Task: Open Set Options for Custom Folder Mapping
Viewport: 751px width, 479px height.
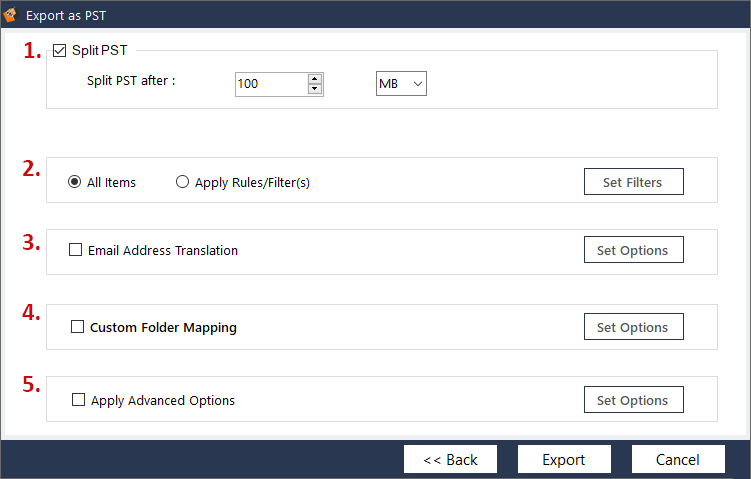Action: tap(633, 327)
